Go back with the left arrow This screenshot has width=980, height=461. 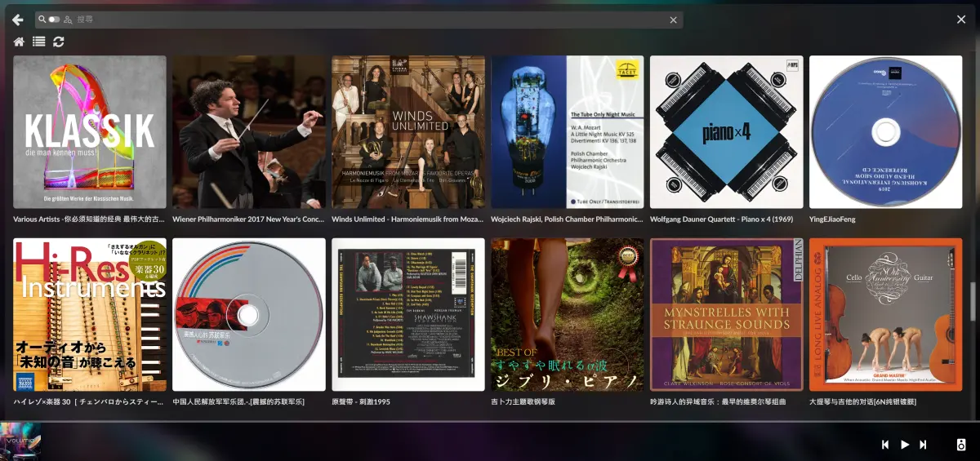coord(17,20)
